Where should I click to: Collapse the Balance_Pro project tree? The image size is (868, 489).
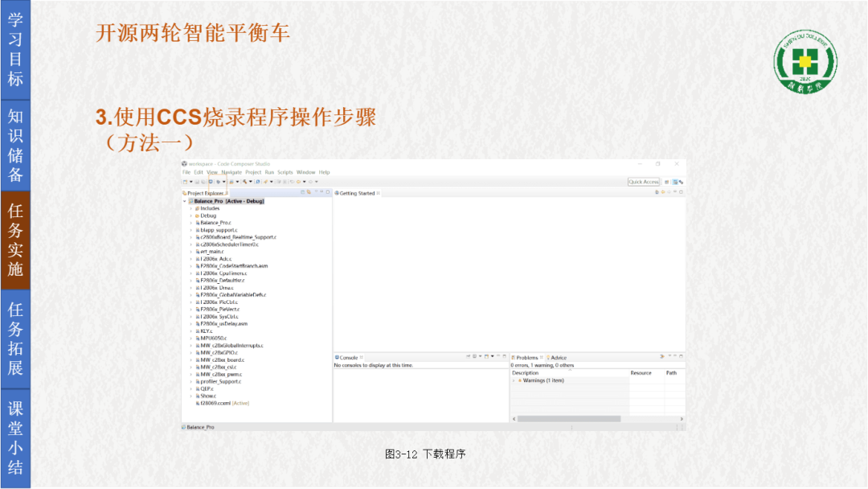[185, 202]
